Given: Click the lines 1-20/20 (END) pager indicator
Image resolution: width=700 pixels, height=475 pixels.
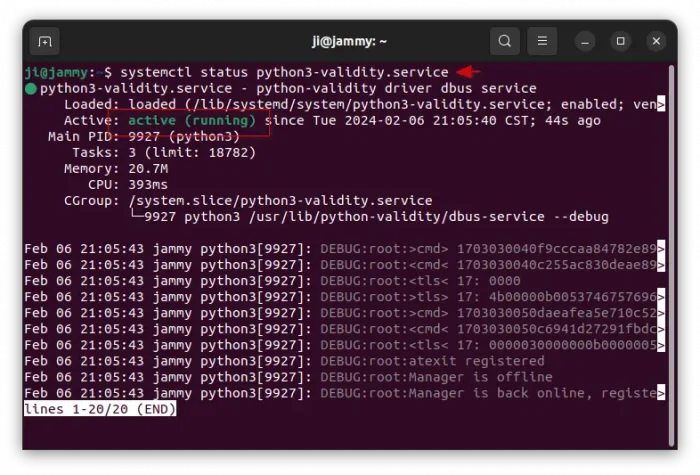Looking at the screenshot, I should (100, 409).
